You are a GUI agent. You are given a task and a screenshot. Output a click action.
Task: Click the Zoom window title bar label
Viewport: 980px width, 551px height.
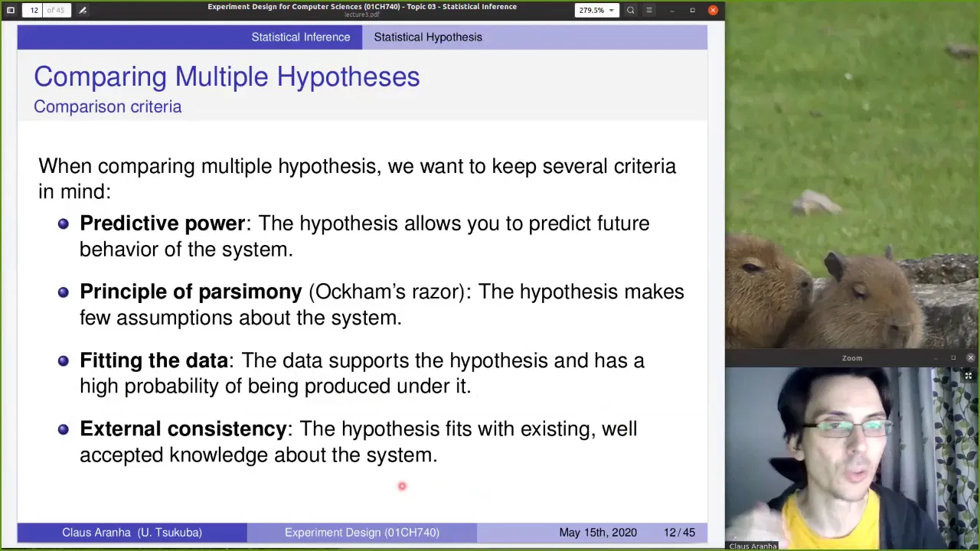pos(851,357)
